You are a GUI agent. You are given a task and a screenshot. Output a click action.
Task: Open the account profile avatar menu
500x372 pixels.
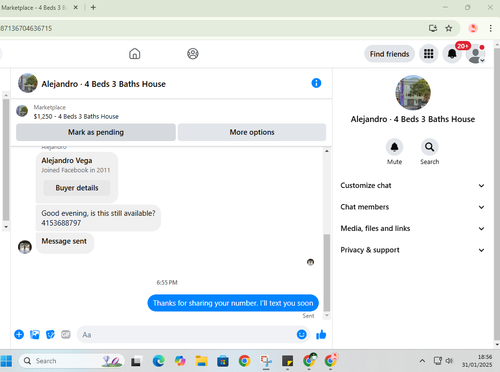(x=476, y=54)
